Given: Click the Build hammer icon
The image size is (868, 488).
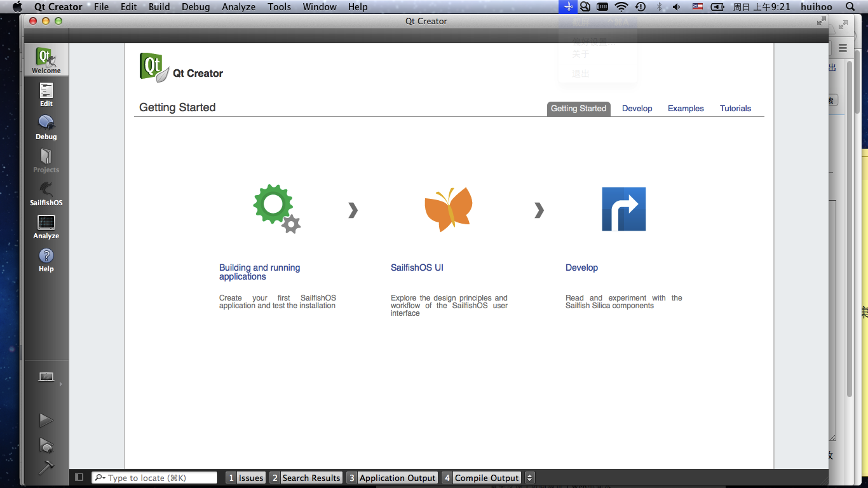Looking at the screenshot, I should click(46, 467).
